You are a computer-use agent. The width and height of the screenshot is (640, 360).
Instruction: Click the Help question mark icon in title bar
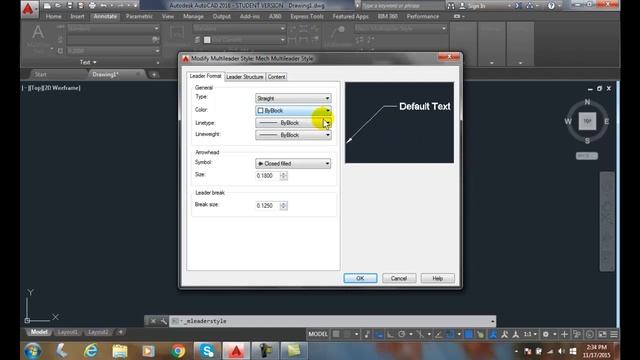point(551,6)
